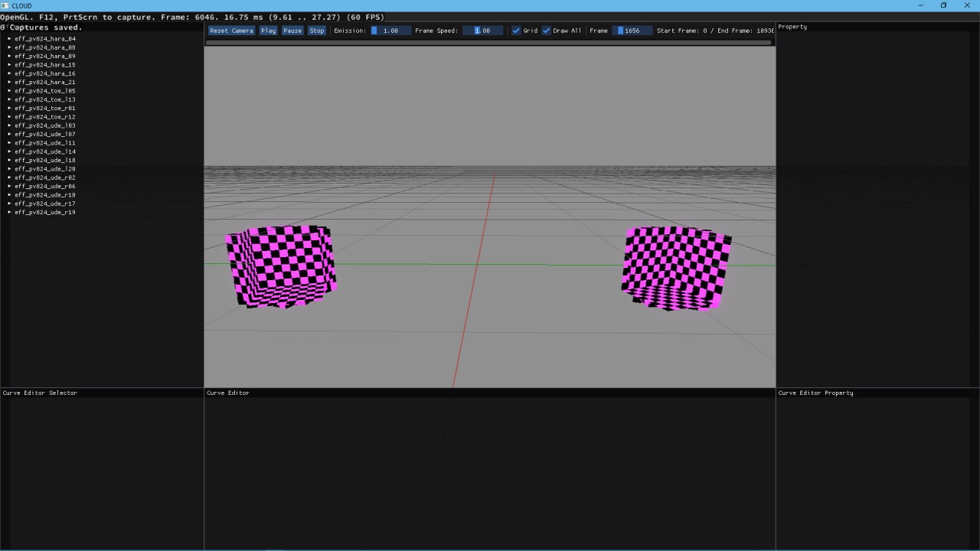Select eff_pv824_ude_l03 in the effect list
The height and width of the screenshot is (551, 980).
(44, 126)
